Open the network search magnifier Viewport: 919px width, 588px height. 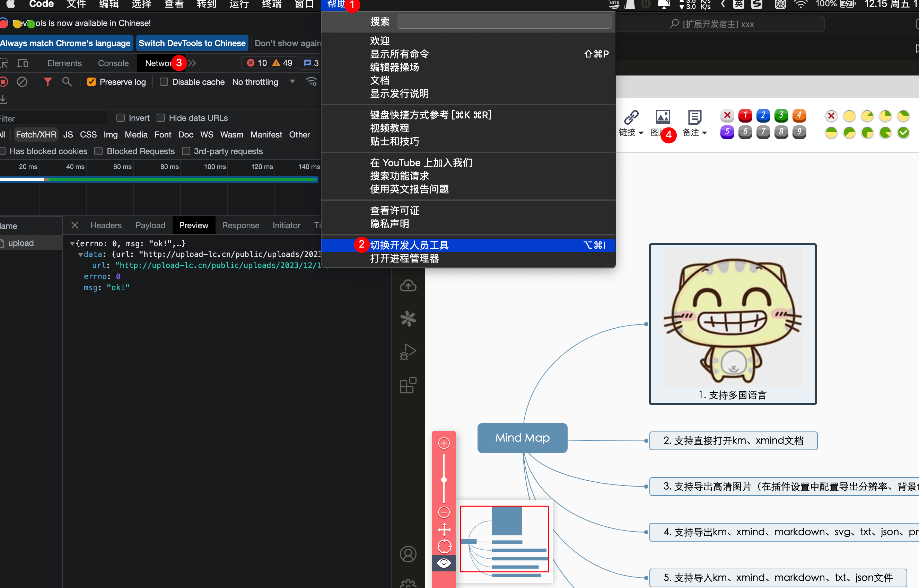coord(67,82)
